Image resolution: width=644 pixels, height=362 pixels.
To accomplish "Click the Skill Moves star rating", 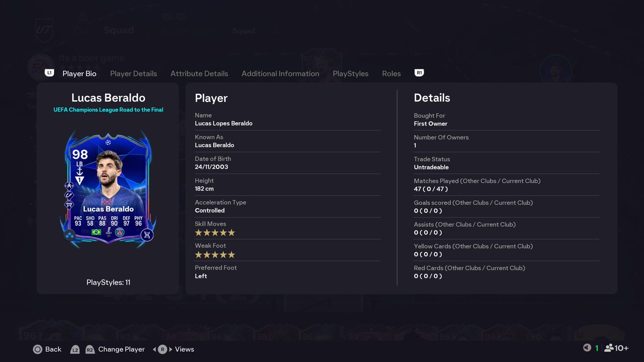I will coord(215,233).
